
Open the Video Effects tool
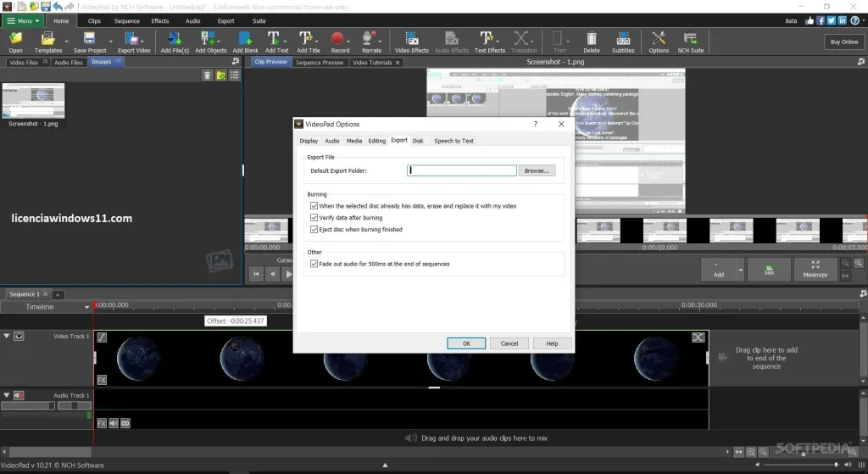pyautogui.click(x=411, y=42)
